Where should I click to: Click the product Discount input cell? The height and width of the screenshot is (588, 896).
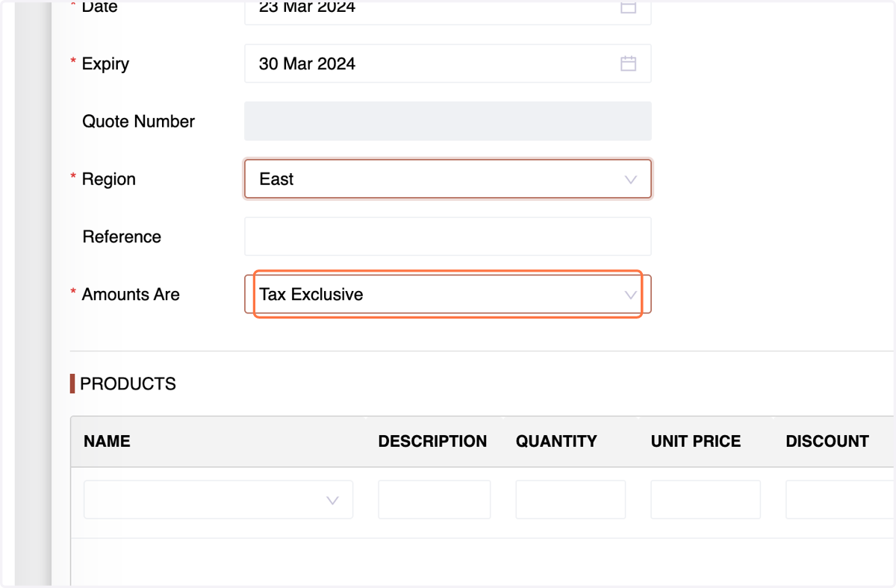coord(841,499)
